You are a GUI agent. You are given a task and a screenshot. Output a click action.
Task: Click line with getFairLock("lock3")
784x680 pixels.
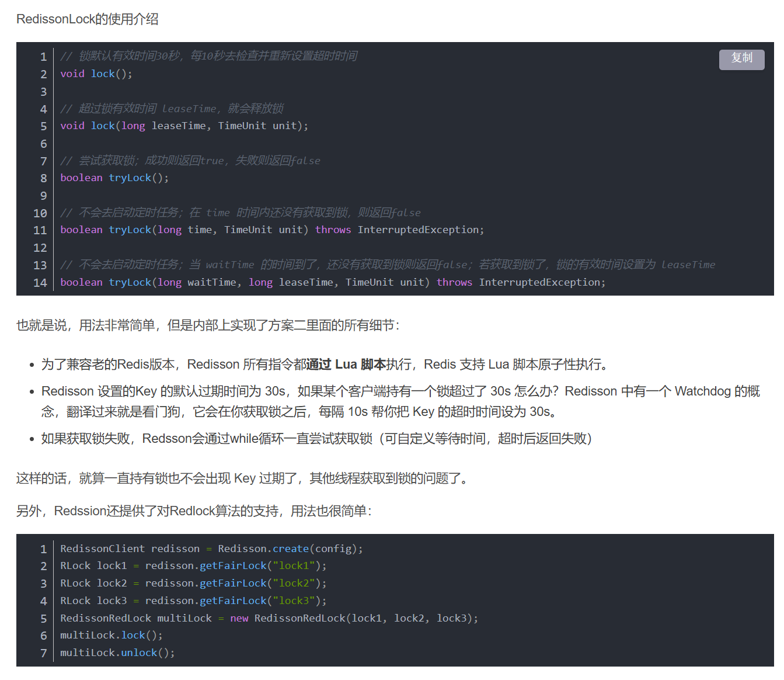pos(193,601)
